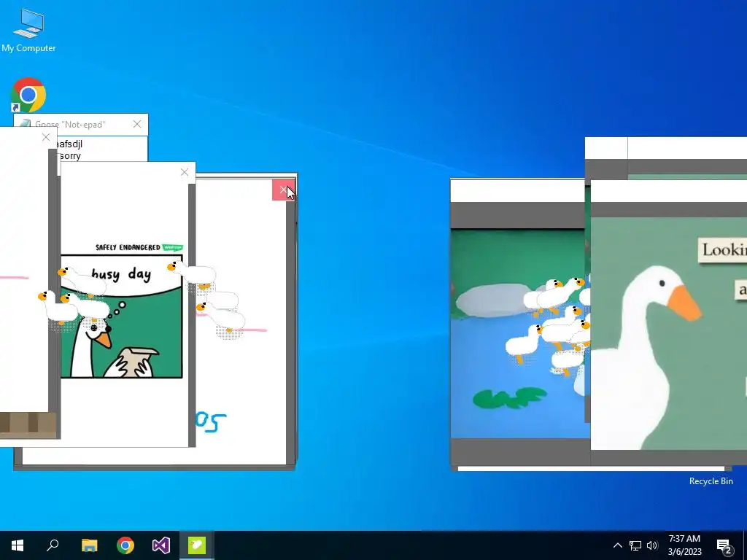Close the busy day meme window

coord(185,172)
